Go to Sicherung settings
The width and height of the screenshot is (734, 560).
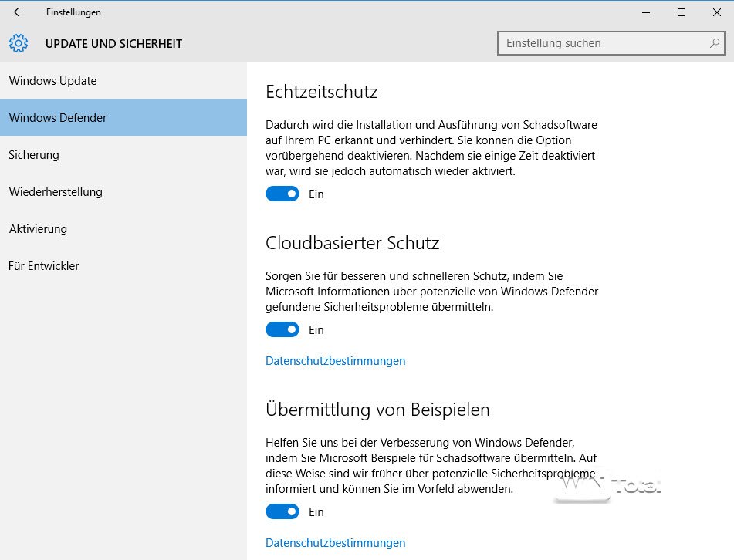(x=34, y=155)
